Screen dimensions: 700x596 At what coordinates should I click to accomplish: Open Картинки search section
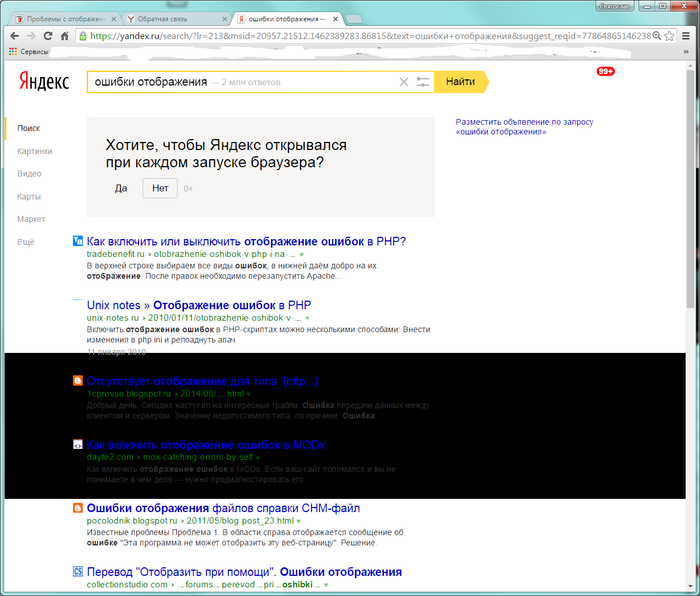click(34, 151)
